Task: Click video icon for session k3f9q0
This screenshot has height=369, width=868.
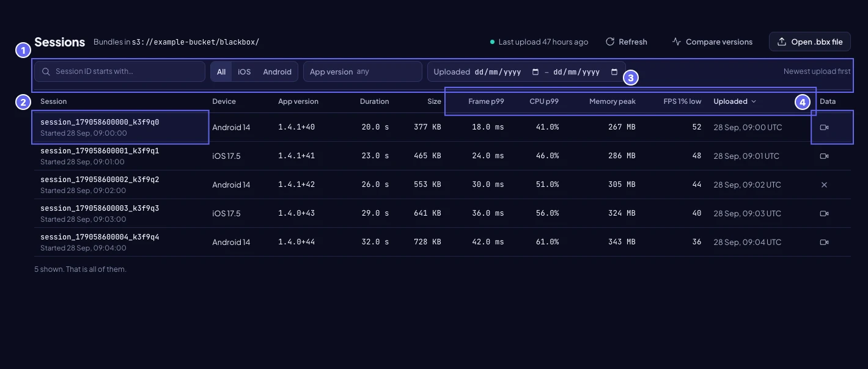Action: pyautogui.click(x=824, y=127)
